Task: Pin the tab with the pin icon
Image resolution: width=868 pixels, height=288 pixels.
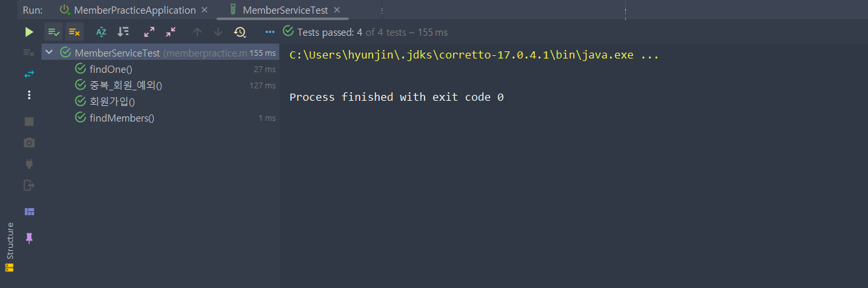Action: (29, 239)
